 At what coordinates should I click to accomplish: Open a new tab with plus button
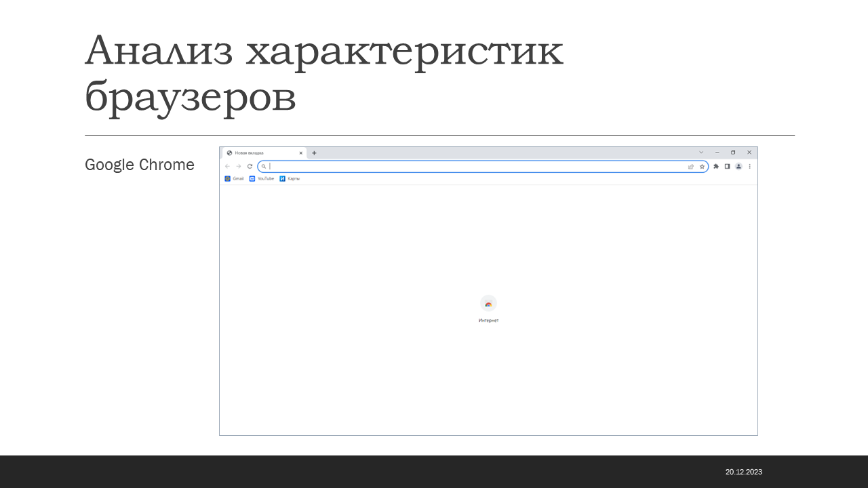coord(314,153)
